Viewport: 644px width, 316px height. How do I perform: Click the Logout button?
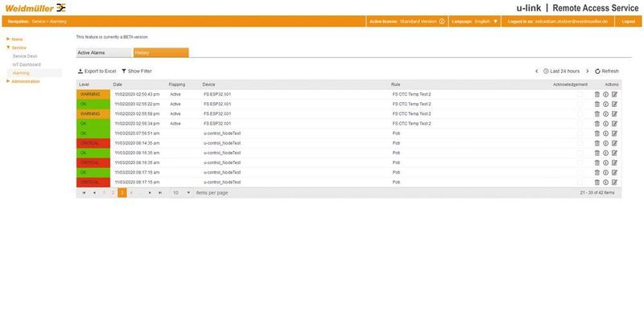click(x=629, y=22)
